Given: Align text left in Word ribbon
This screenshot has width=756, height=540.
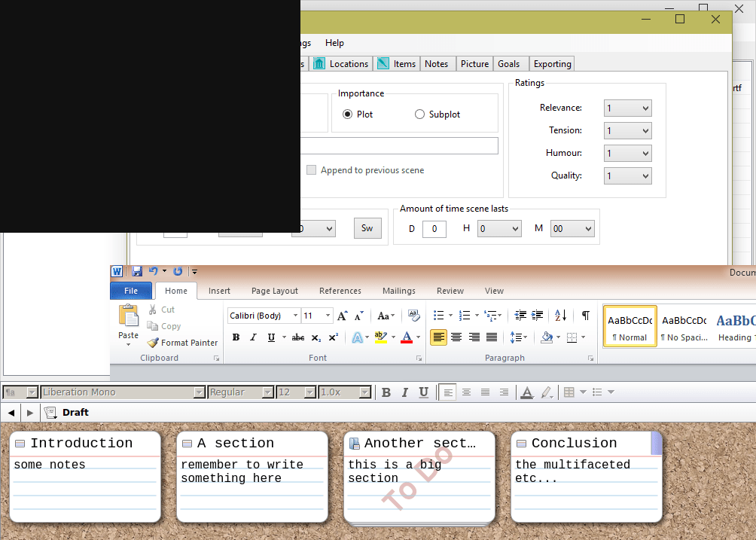Looking at the screenshot, I should pos(438,337).
